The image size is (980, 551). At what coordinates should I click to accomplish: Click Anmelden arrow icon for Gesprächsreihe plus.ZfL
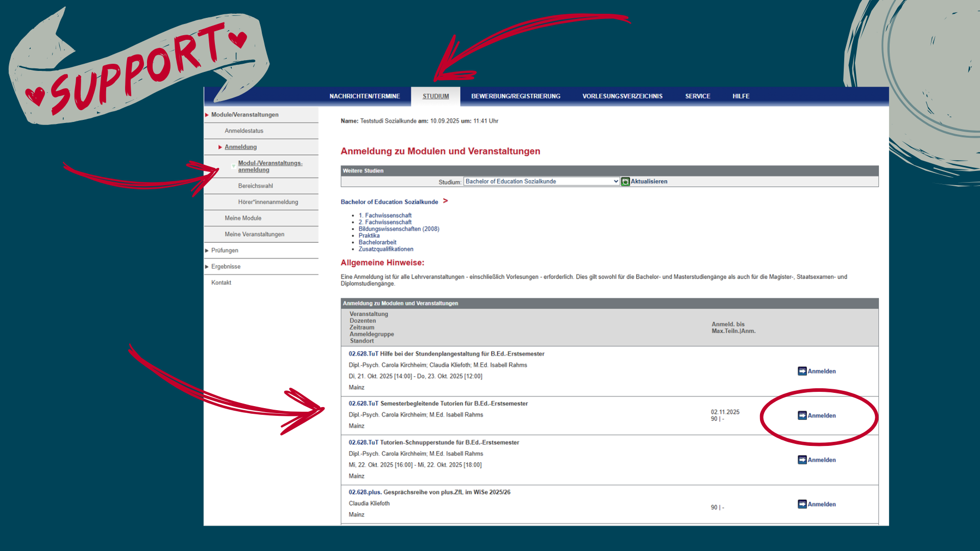(x=802, y=504)
